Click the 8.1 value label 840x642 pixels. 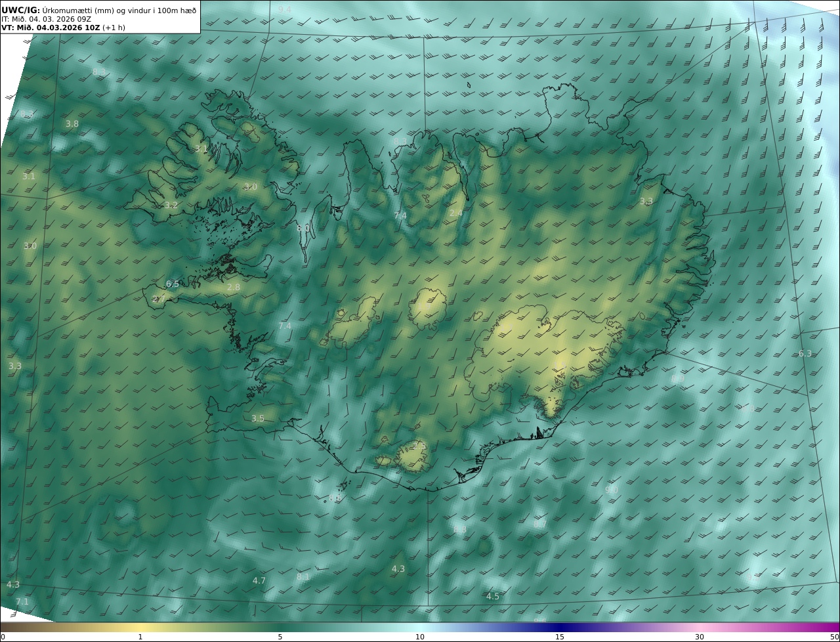click(x=303, y=576)
